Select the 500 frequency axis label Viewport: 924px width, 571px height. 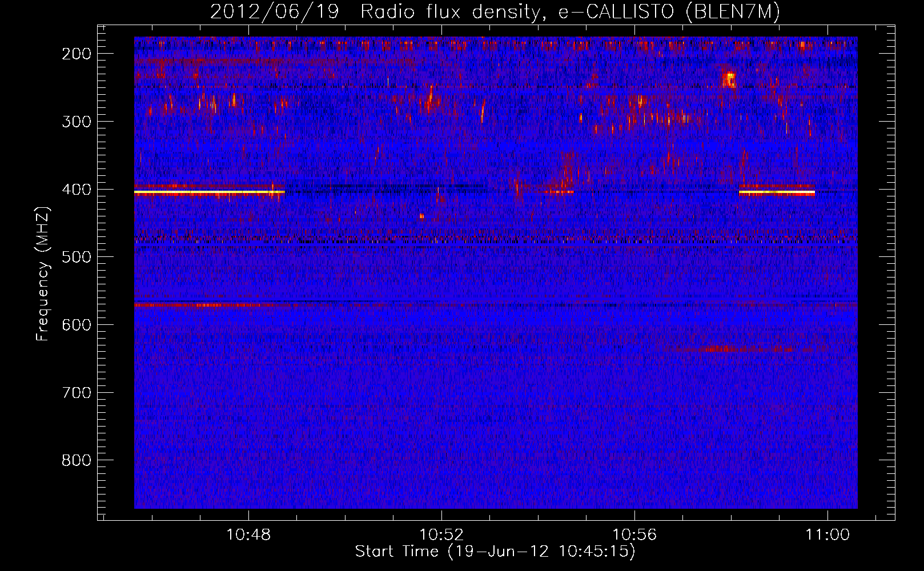coord(76,257)
